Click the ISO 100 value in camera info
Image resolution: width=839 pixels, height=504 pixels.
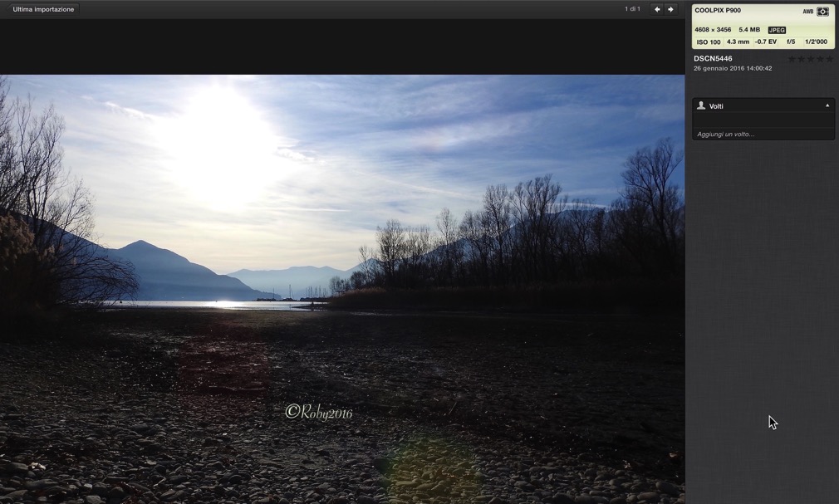[x=709, y=42]
